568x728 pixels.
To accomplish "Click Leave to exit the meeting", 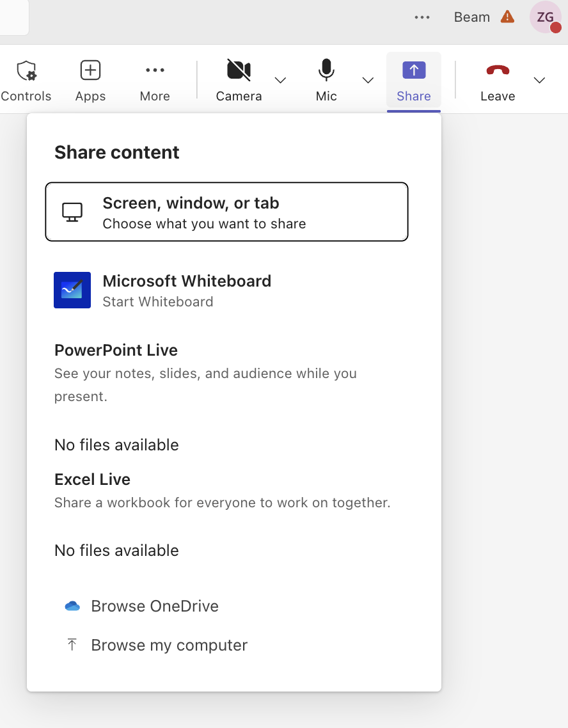I will (498, 79).
